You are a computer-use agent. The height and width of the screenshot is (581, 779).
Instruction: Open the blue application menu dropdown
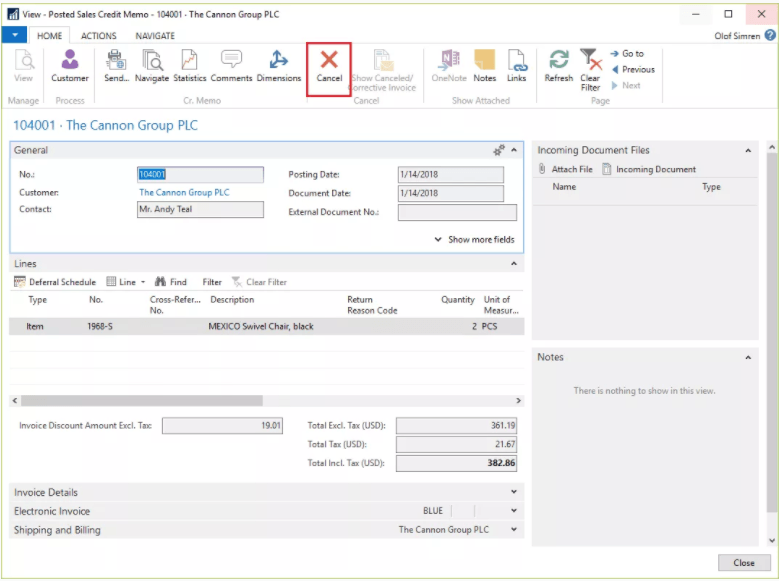15,35
